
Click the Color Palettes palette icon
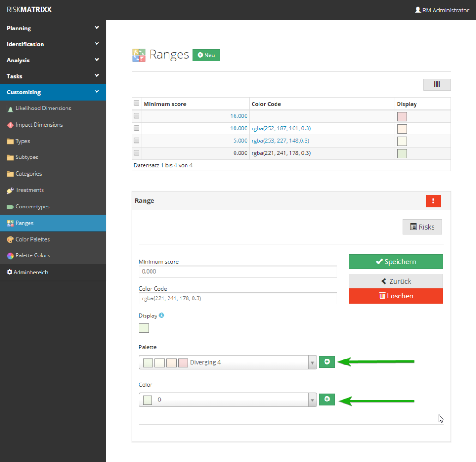(x=10, y=239)
